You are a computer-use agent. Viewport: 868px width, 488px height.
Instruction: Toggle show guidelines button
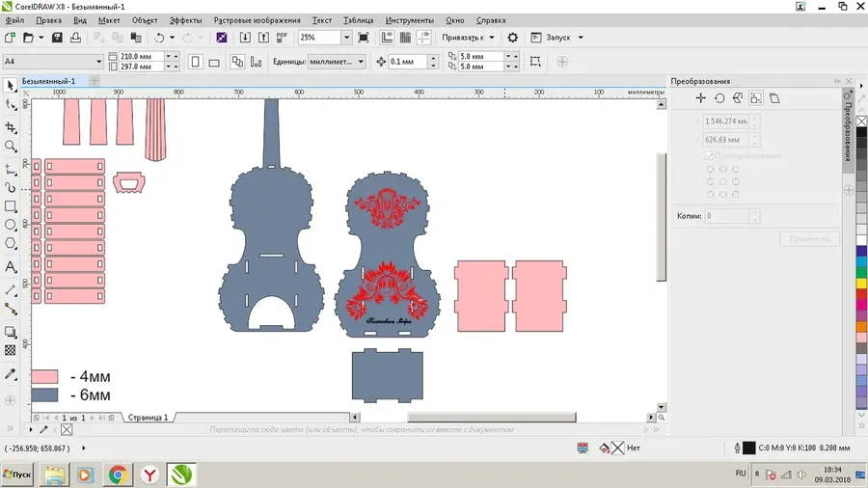[x=424, y=38]
